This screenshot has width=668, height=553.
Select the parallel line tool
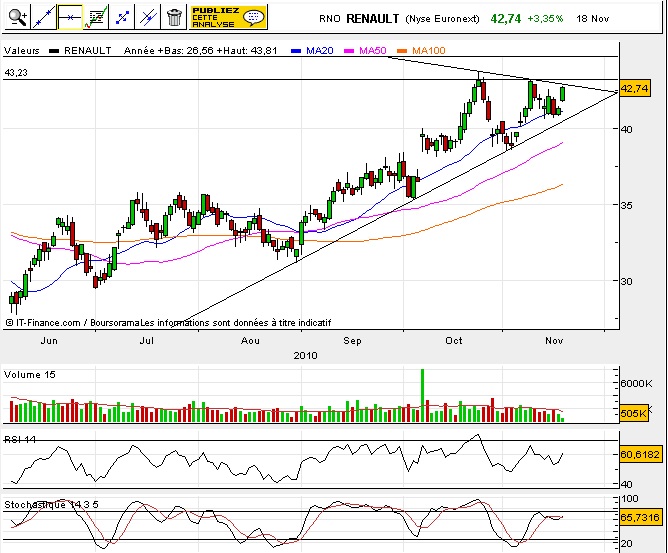pos(148,17)
